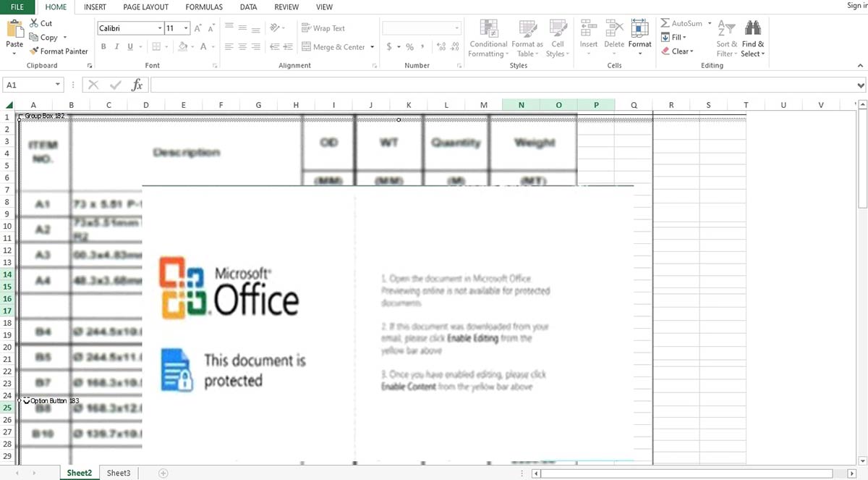Select Middle Align icon
This screenshot has width=868, height=480.
point(242,27)
